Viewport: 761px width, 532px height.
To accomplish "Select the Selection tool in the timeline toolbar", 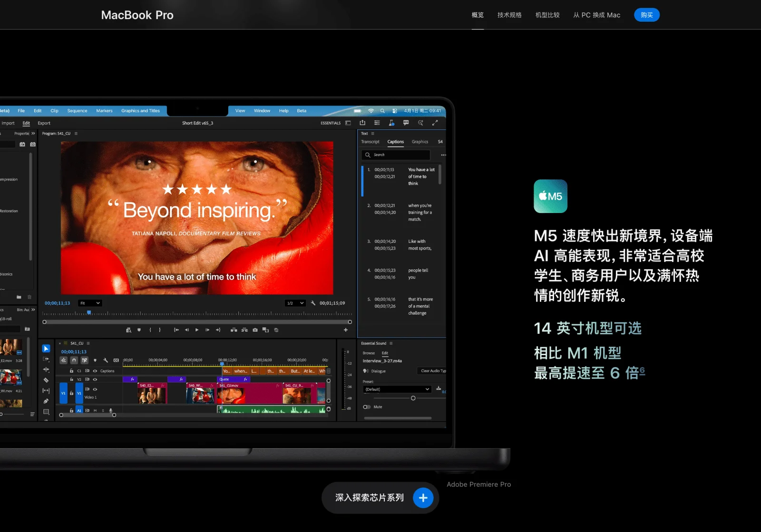I will coord(46,348).
